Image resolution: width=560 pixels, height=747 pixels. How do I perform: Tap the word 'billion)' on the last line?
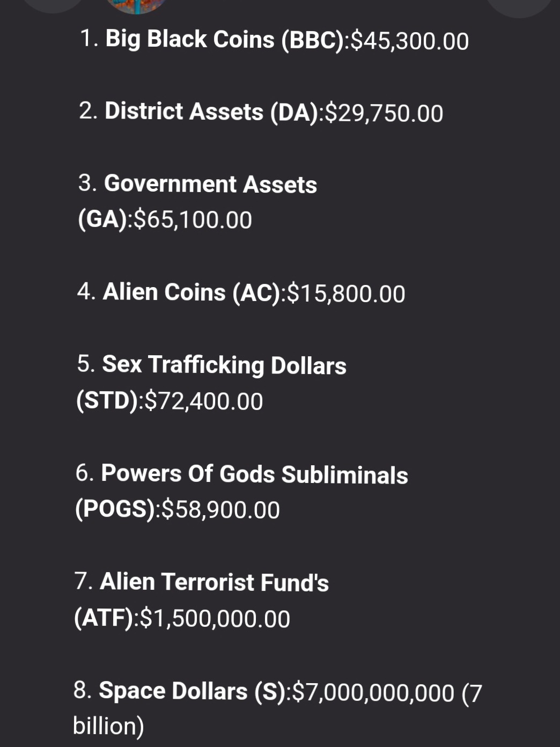pos(108,726)
